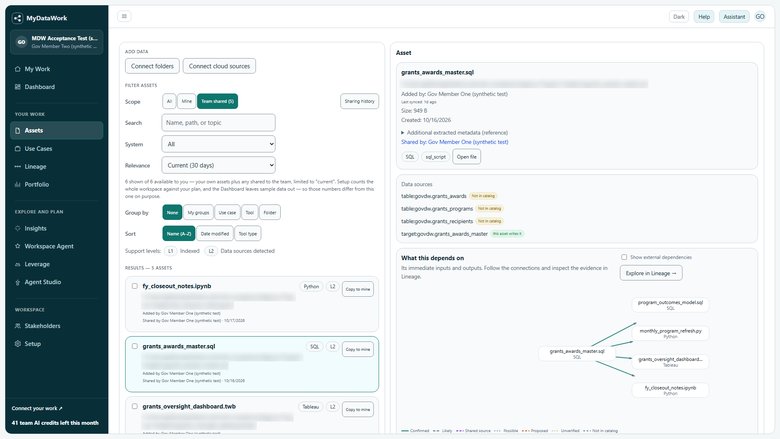Click the Insights lightbulb icon

(18, 229)
